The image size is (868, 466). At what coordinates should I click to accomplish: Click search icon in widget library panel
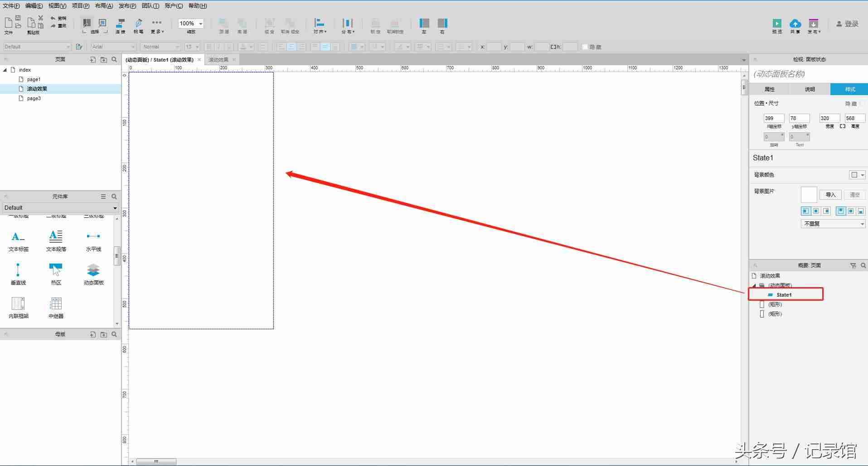pyautogui.click(x=114, y=197)
